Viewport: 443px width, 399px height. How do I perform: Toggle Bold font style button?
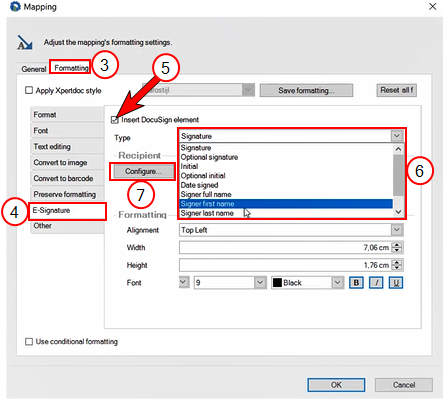click(x=356, y=283)
